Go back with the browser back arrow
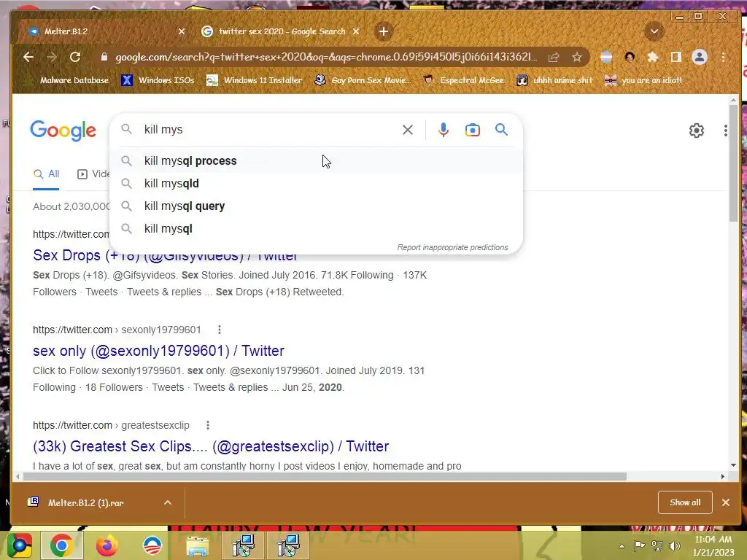 28,57
